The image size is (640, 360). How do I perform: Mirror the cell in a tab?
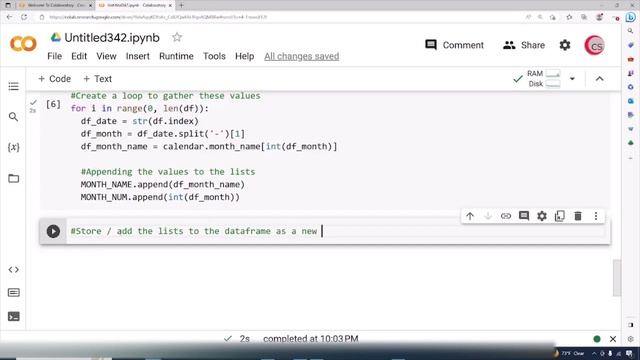click(560, 216)
